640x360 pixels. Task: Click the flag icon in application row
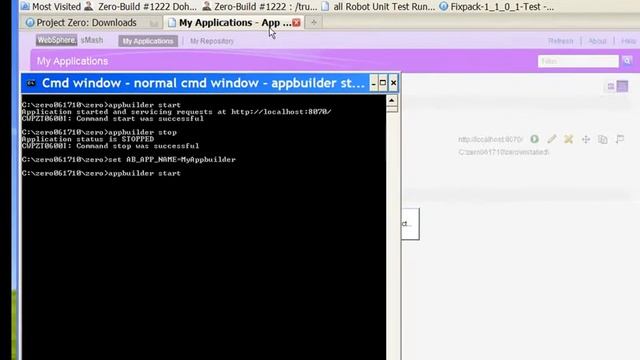[x=620, y=139]
